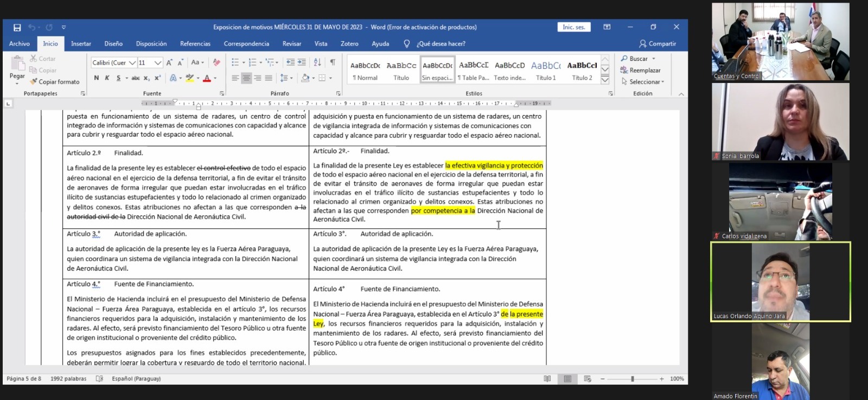The height and width of the screenshot is (400, 868).
Task: Click the yellow text highlight color button
Action: (189, 78)
